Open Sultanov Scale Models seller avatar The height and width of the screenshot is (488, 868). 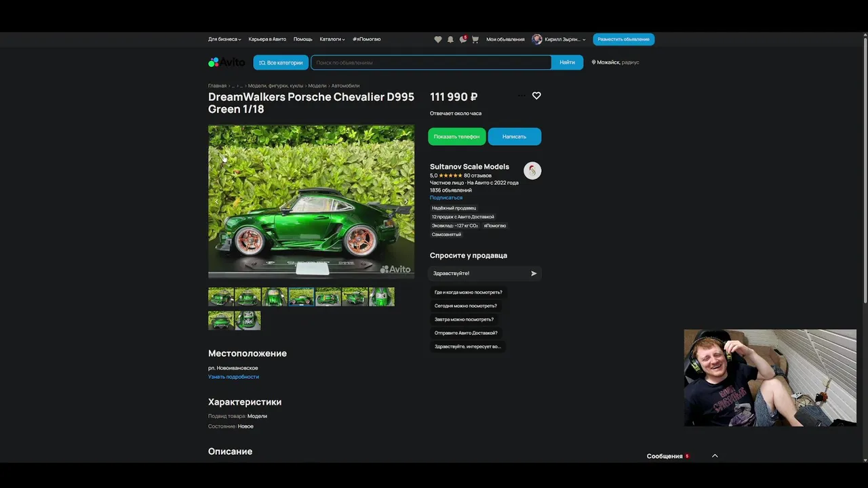(532, 171)
